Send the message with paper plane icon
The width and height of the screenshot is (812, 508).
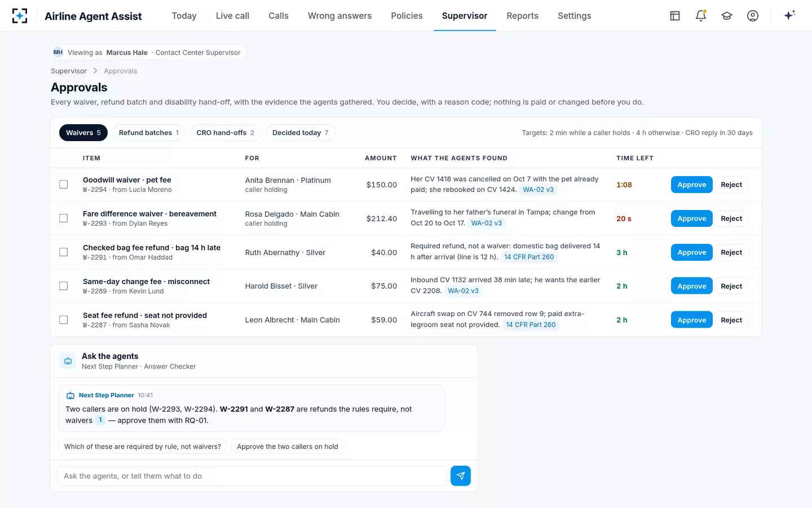(461, 476)
